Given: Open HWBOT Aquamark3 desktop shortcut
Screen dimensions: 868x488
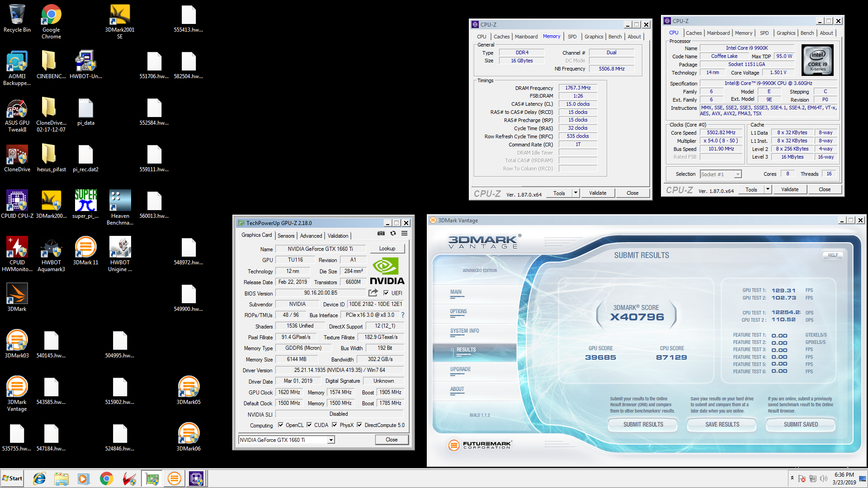Looking at the screenshot, I should coord(51,254).
